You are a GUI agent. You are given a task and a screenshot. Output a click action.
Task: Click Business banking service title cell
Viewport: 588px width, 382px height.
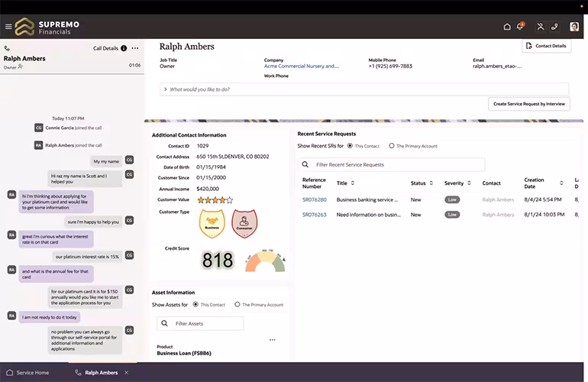tap(367, 199)
